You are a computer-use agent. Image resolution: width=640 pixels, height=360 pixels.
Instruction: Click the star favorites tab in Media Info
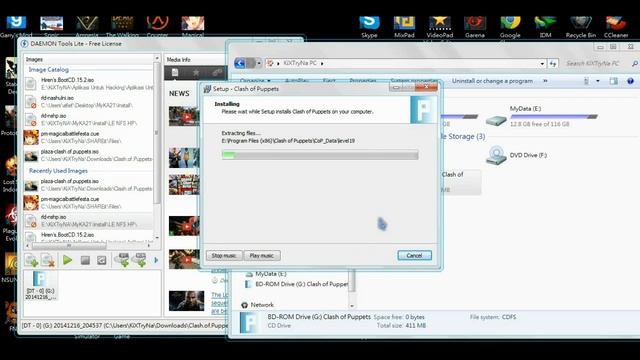(196, 73)
